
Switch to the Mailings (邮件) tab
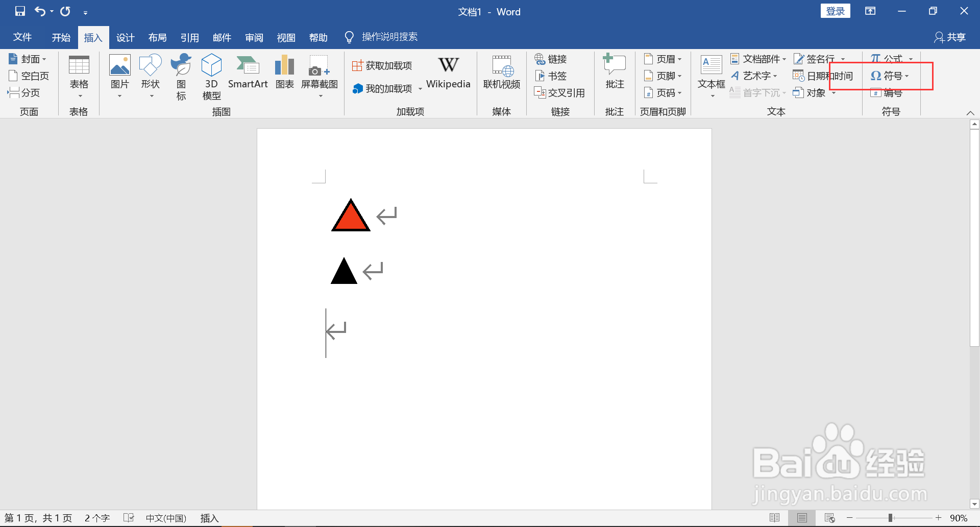pos(222,37)
